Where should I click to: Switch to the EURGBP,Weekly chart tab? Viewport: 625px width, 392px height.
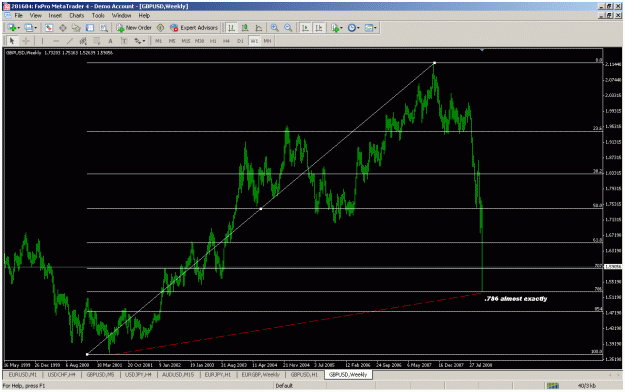(261, 375)
